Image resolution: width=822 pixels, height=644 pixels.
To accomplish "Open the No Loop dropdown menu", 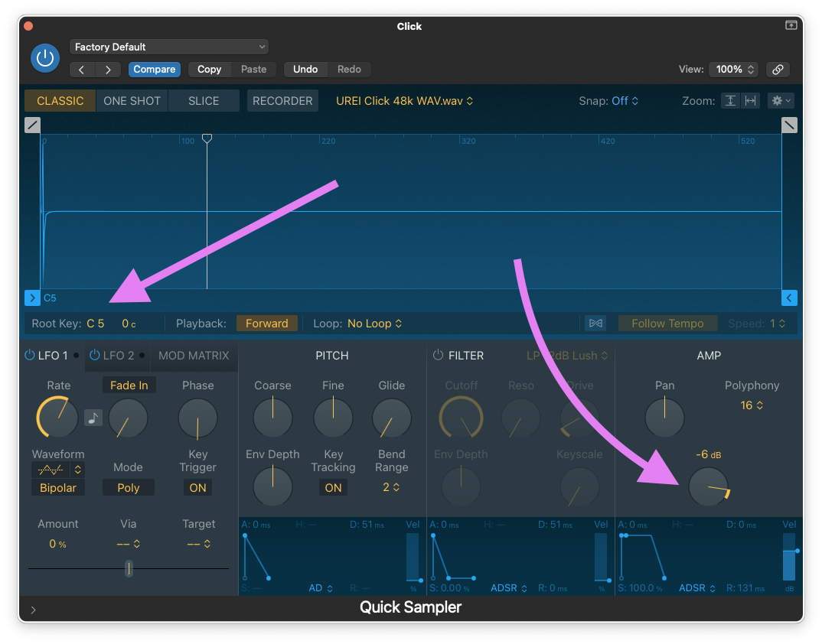I will 374,324.
